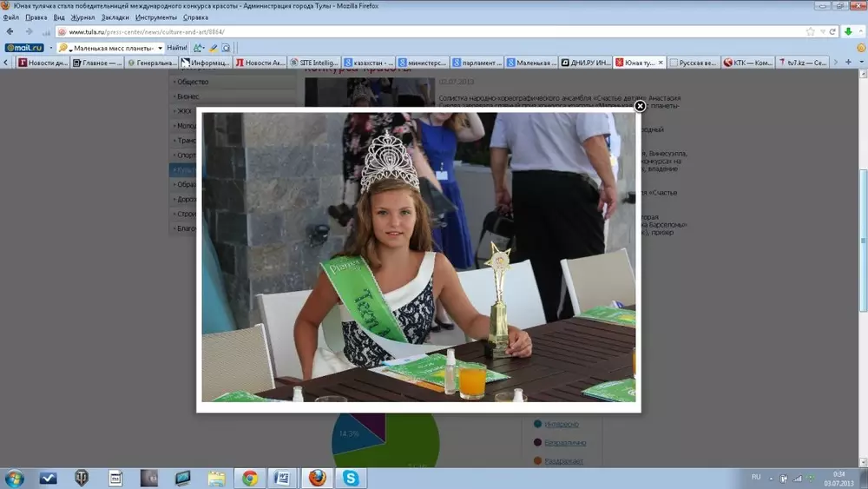Screen dimensions: 868x489
Task: Open Google Chrome from the taskbar
Action: click(x=250, y=478)
